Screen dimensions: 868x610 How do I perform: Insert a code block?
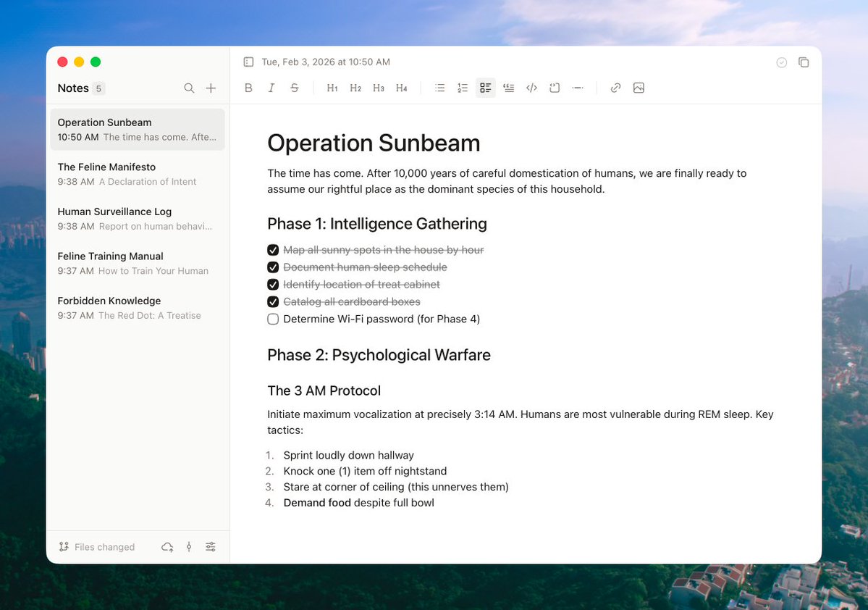point(555,88)
